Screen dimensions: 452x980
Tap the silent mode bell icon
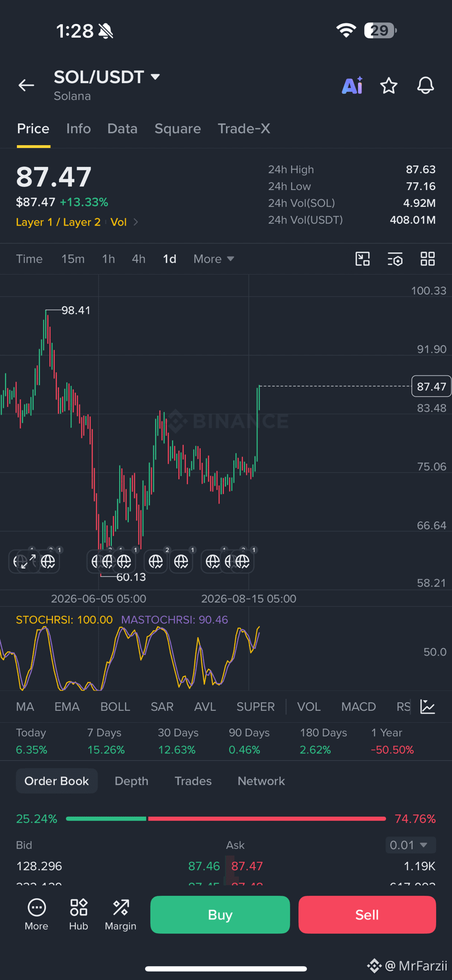[x=106, y=31]
